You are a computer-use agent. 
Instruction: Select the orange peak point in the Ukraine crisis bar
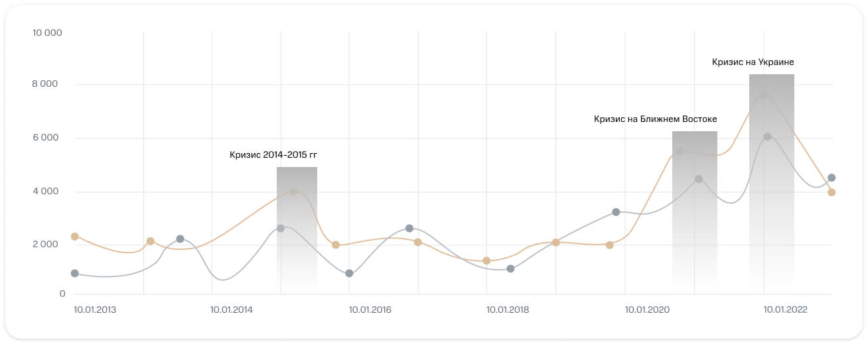pyautogui.click(x=764, y=95)
